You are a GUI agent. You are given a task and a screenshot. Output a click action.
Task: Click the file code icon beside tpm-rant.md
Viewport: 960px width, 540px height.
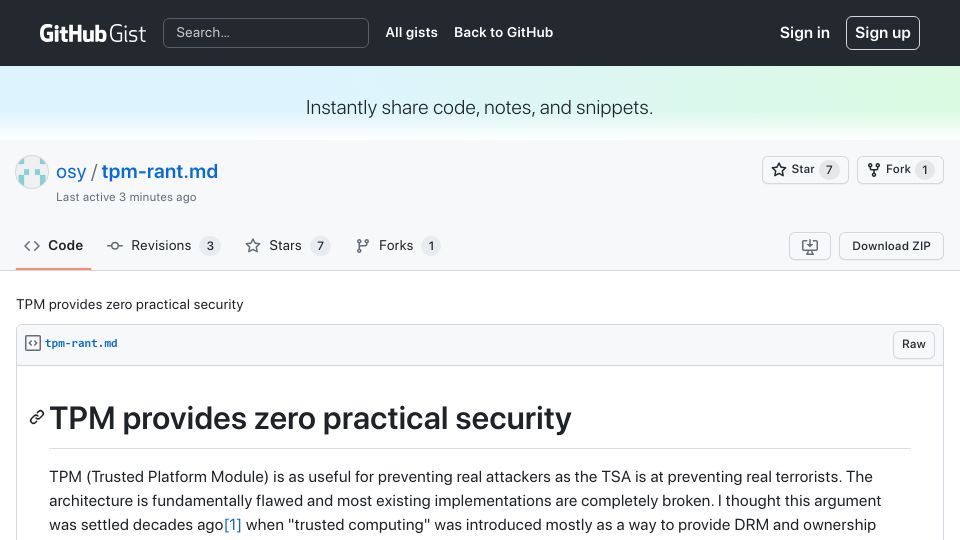click(32, 343)
